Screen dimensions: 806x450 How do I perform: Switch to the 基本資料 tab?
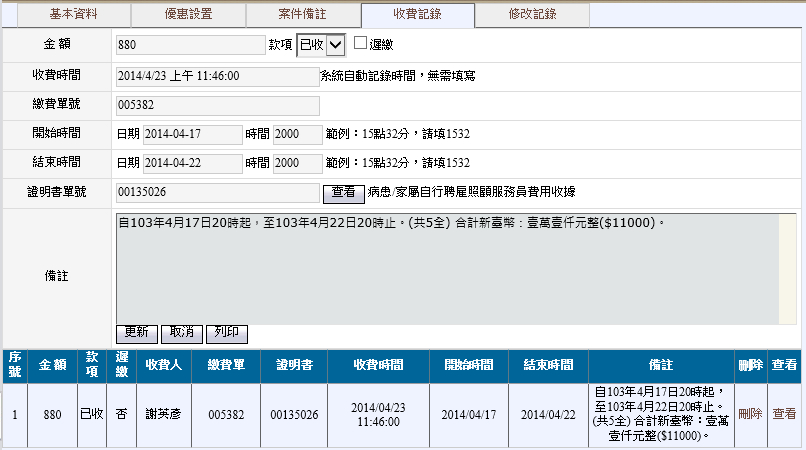click(75, 14)
